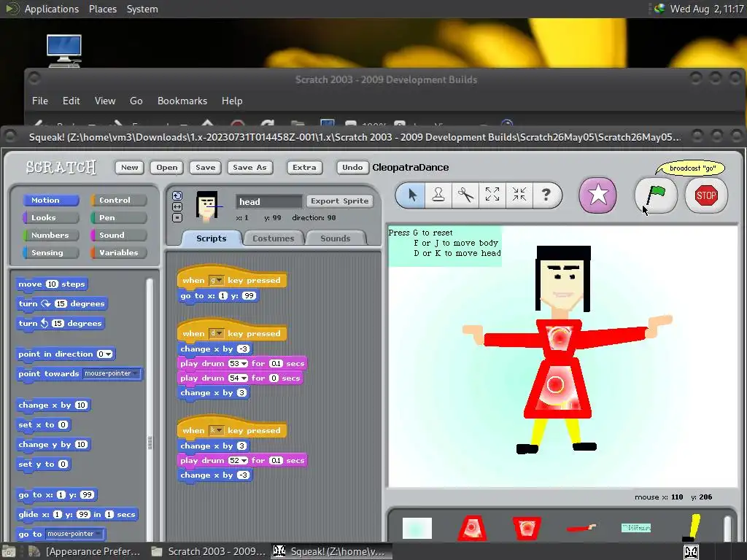Select the pale background sprite in the sprite list
The width and height of the screenshot is (747, 560).
pyautogui.click(x=417, y=528)
